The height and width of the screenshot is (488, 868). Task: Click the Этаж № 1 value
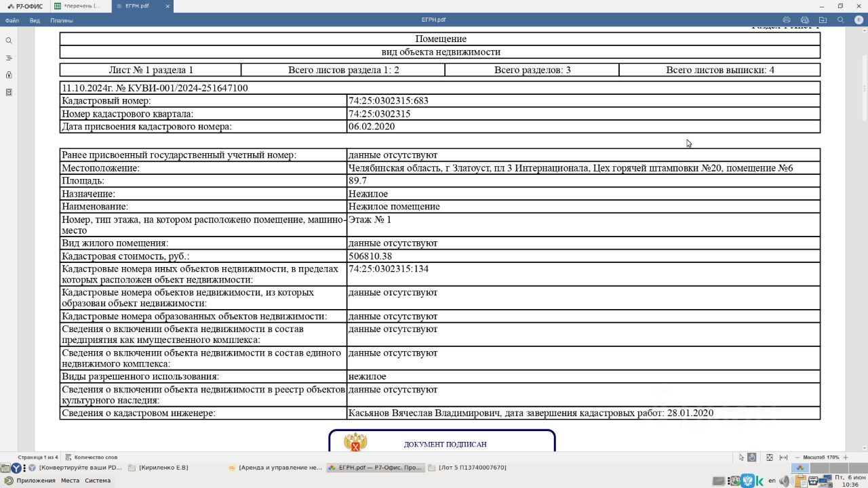pyautogui.click(x=370, y=220)
